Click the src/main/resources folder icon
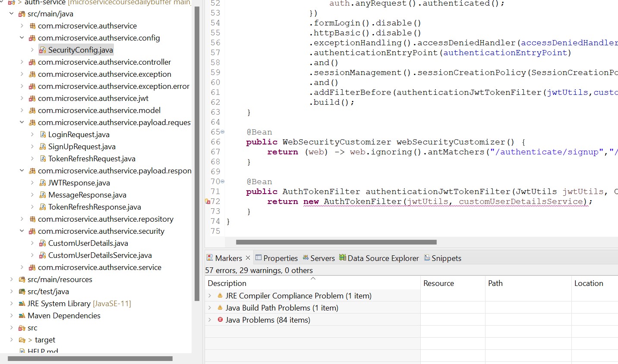Image resolution: width=618 pixels, height=364 pixels. [22, 279]
